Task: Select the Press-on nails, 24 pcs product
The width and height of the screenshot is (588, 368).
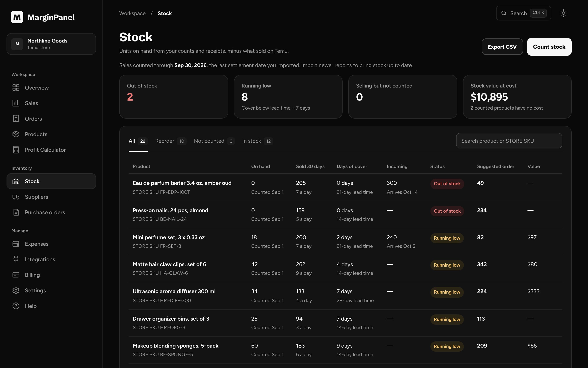Action: click(170, 210)
